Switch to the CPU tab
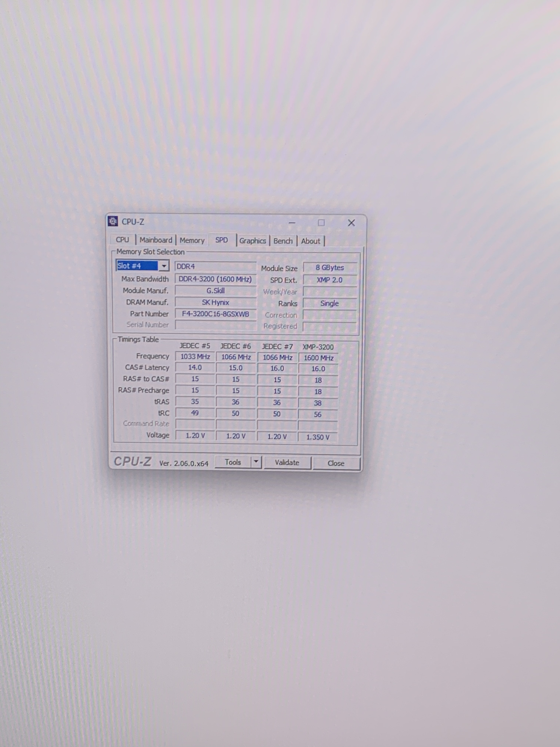 click(x=122, y=240)
